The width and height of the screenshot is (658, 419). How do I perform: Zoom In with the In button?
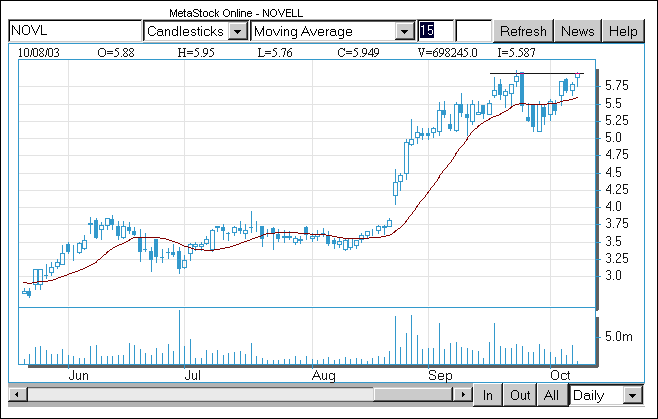pos(488,395)
